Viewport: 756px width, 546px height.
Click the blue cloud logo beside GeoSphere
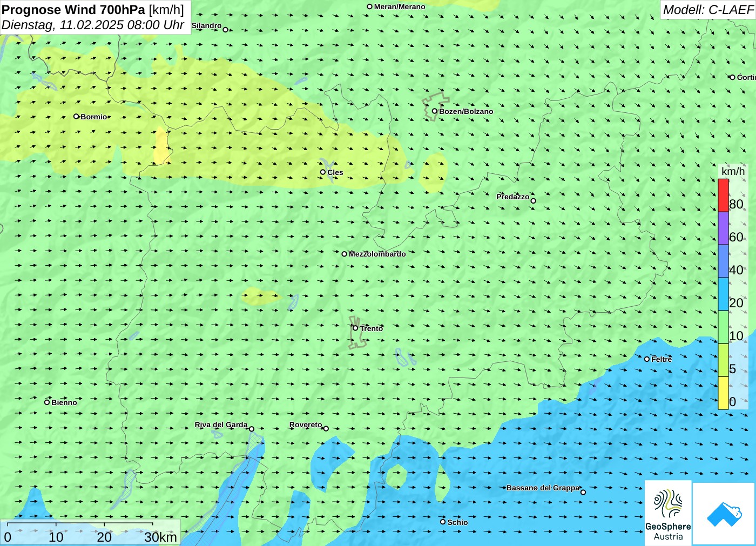pyautogui.click(x=724, y=514)
